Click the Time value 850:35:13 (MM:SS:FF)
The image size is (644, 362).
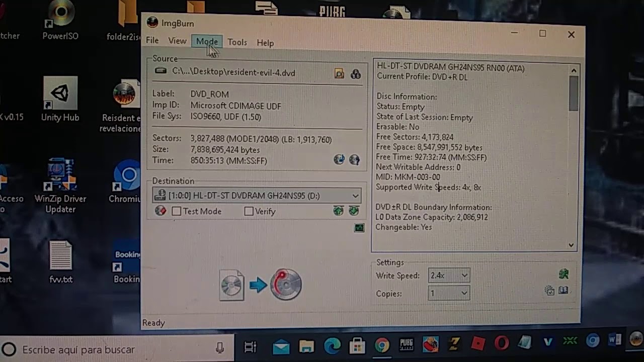[x=228, y=161]
